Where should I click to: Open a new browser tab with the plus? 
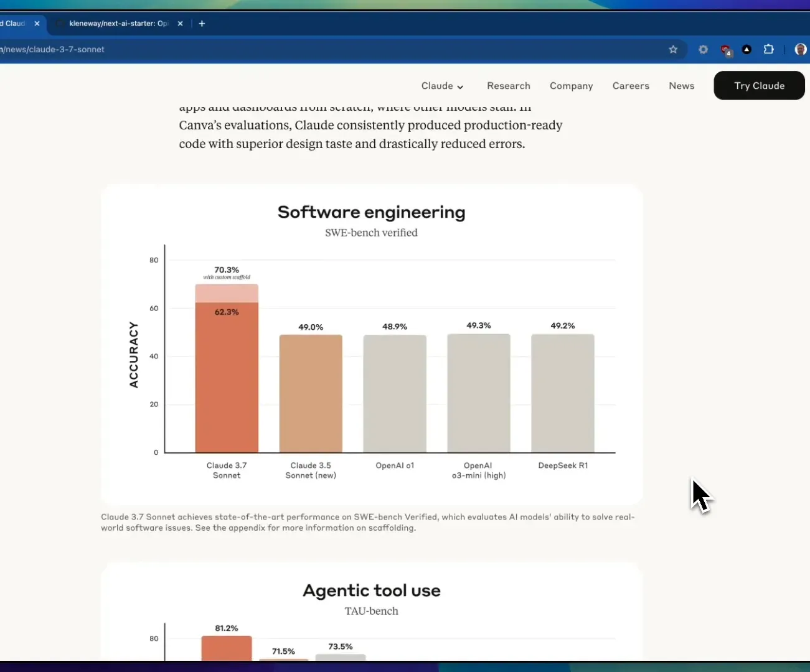pos(202,24)
